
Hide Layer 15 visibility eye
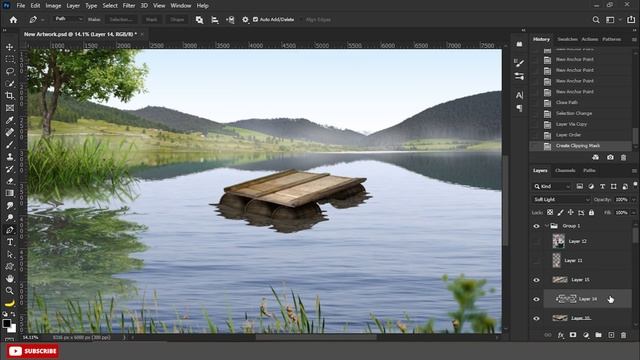[x=536, y=280]
